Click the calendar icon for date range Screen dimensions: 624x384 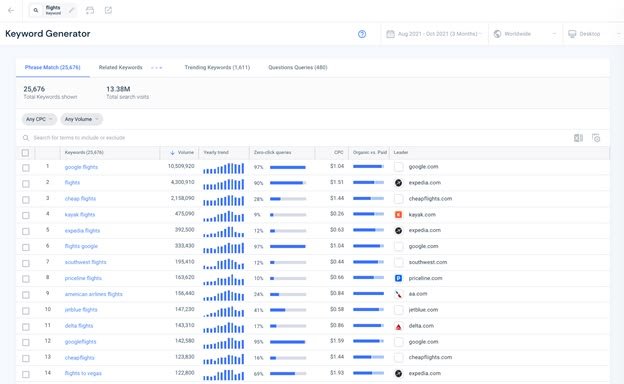click(x=390, y=34)
